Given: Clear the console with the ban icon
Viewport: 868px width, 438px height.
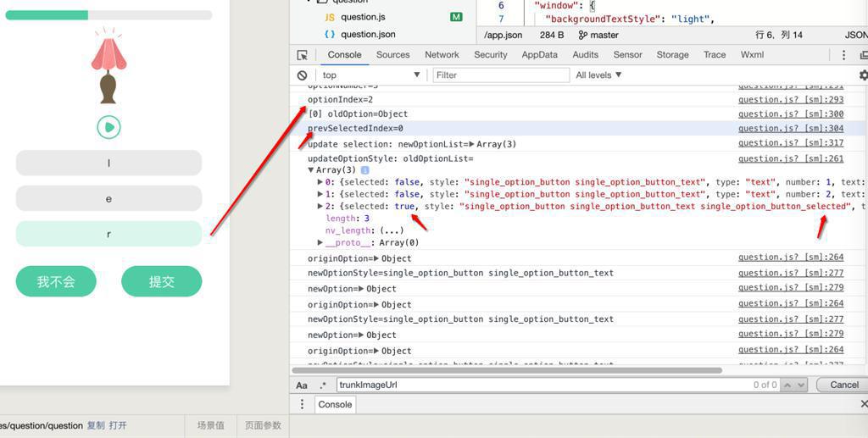Looking at the screenshot, I should point(303,75).
